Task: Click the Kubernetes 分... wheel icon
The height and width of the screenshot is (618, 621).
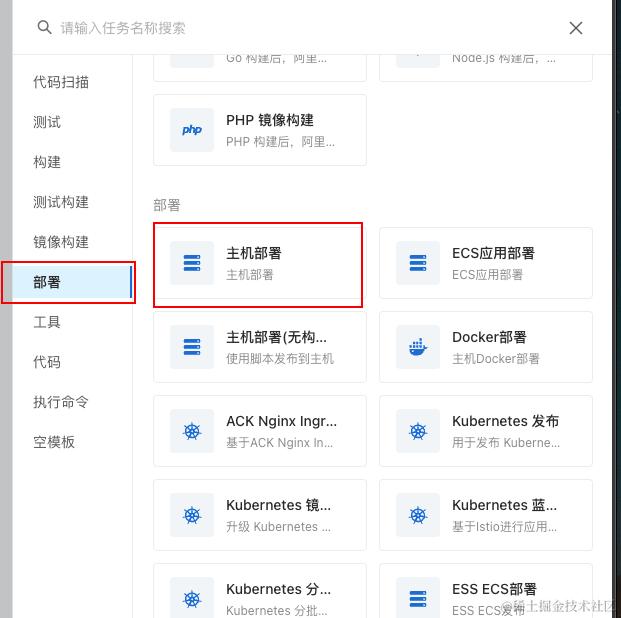Action: [x=192, y=599]
